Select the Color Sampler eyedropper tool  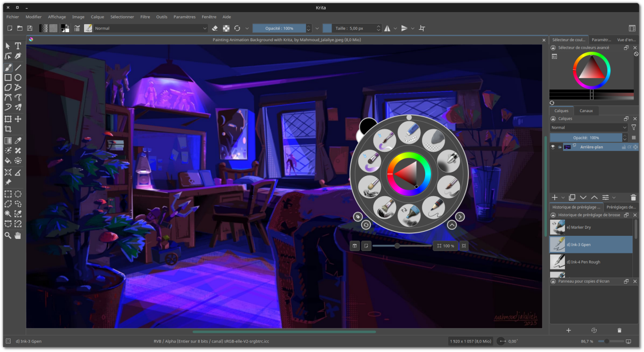click(x=18, y=141)
